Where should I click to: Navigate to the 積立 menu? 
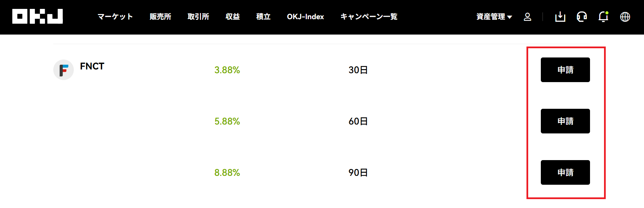pos(263,16)
